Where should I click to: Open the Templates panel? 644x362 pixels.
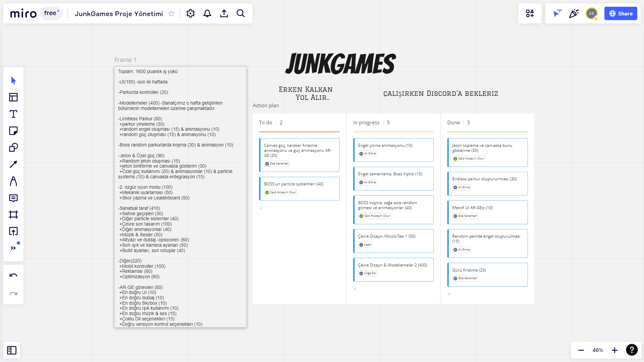pyautogui.click(x=13, y=97)
